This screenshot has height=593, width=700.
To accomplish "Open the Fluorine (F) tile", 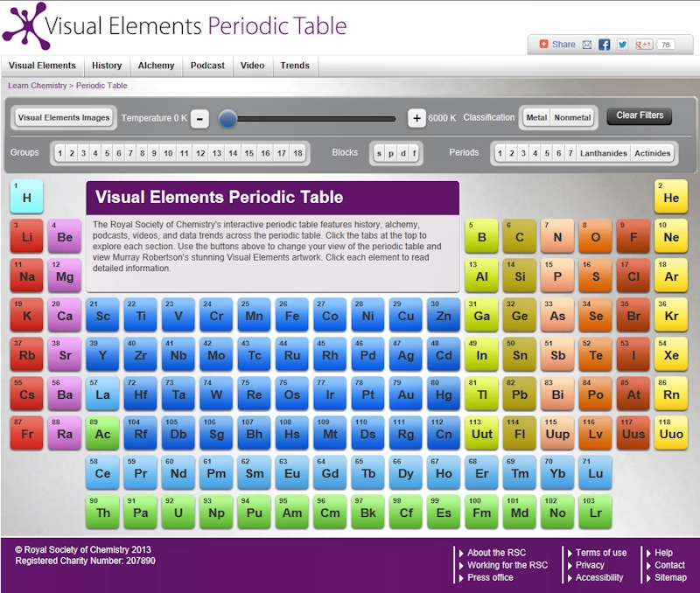I will coord(633,236).
